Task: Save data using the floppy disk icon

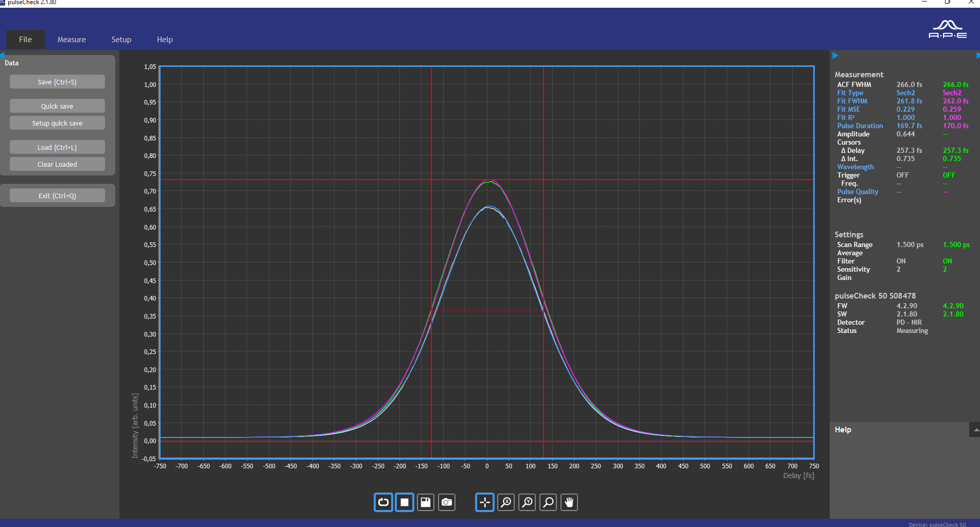Action: tap(426, 502)
